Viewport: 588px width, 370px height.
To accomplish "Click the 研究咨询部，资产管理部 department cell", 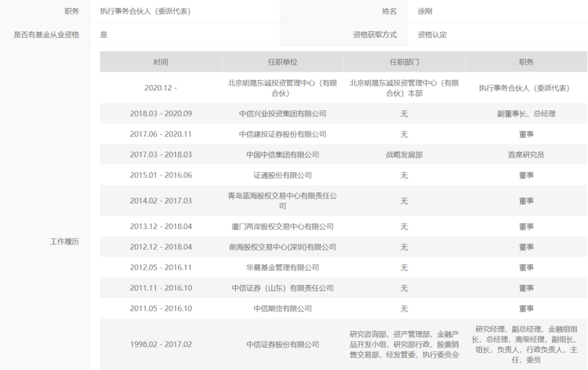I will (x=404, y=344).
